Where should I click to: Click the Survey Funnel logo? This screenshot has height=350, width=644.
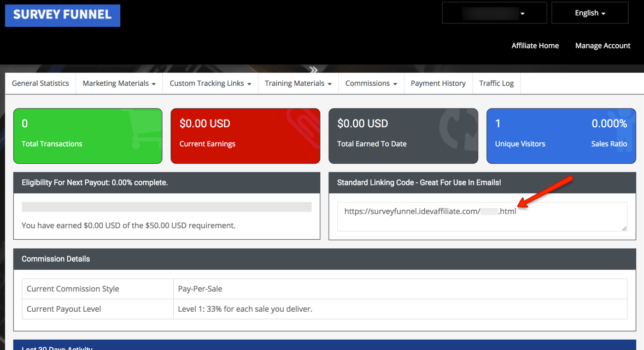(62, 15)
